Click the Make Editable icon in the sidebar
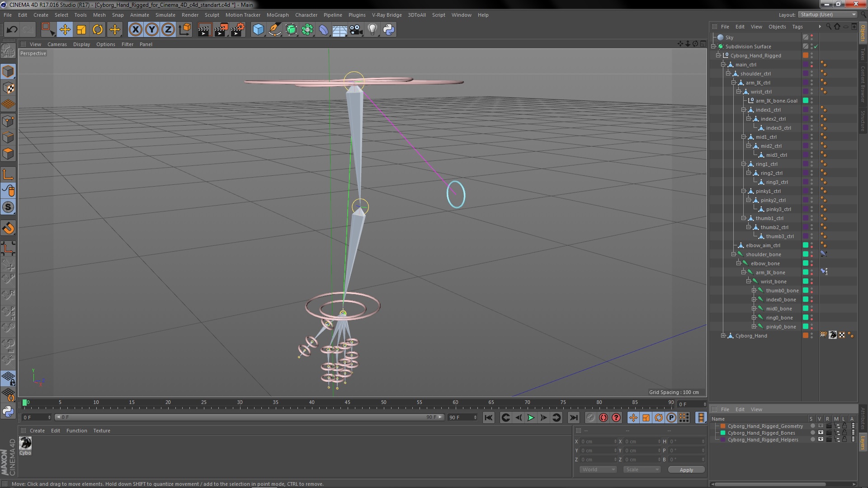The height and width of the screenshot is (488, 868). pyautogui.click(x=8, y=51)
